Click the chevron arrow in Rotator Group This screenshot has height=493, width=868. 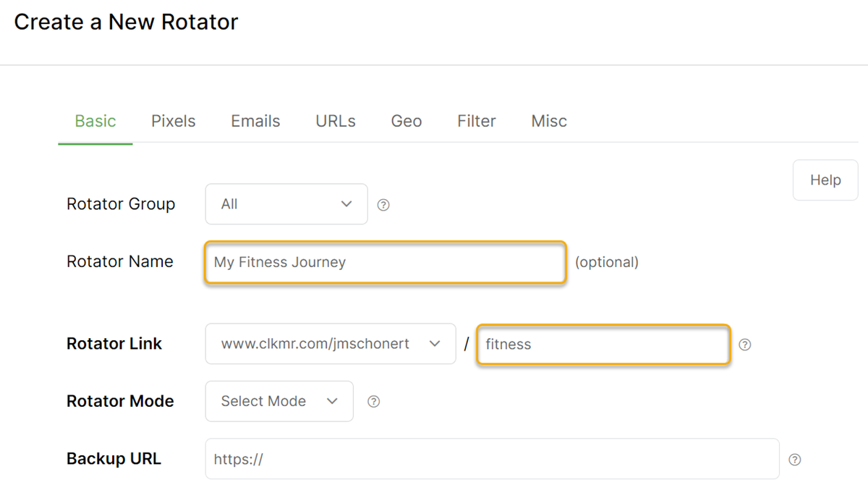pos(346,204)
